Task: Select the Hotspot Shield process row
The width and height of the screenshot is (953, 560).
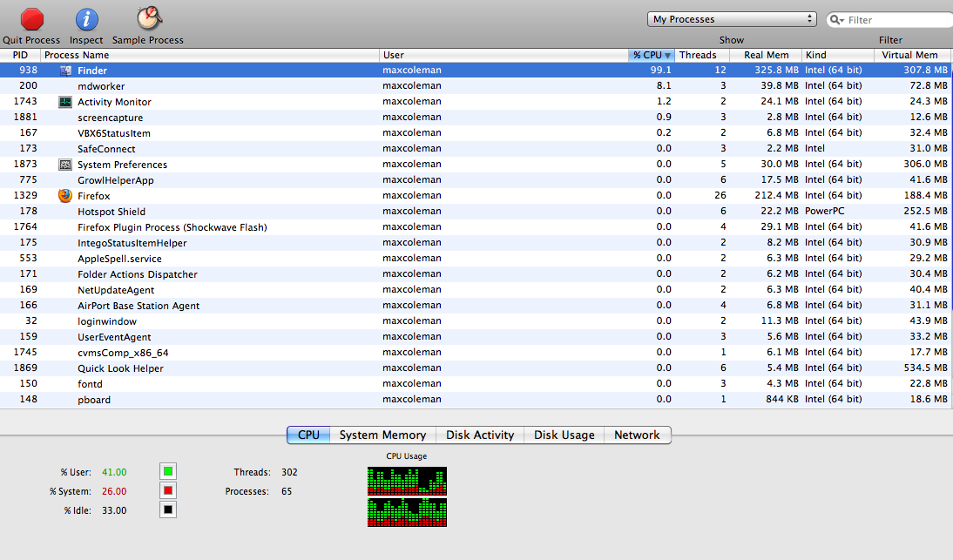Action: coord(476,212)
